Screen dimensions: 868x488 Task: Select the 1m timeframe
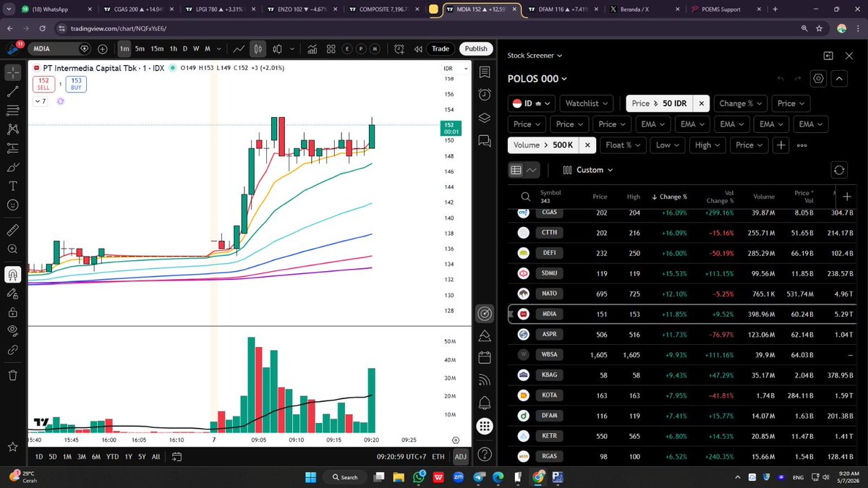point(124,49)
